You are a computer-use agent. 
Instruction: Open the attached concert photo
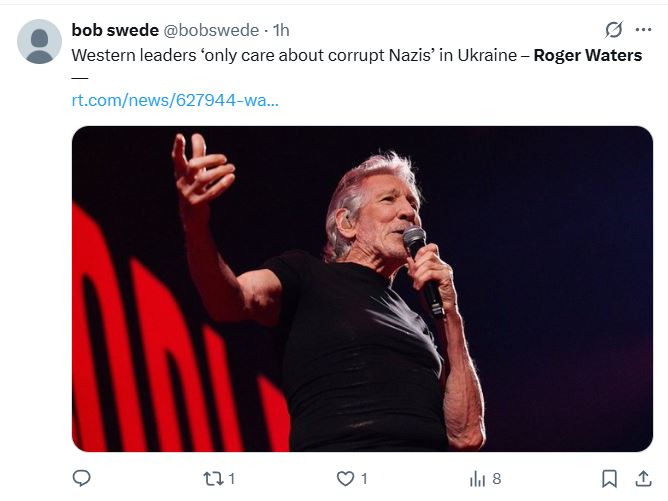coord(362,288)
